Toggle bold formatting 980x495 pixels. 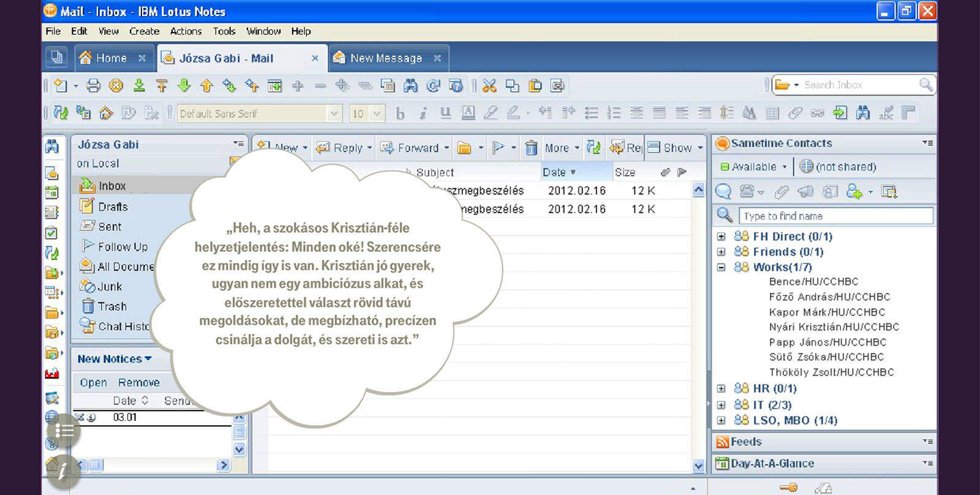[x=400, y=113]
